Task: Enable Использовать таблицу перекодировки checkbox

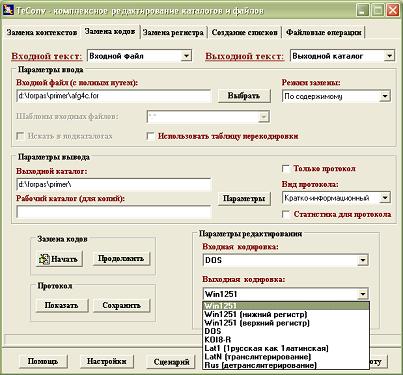Action: [151, 136]
